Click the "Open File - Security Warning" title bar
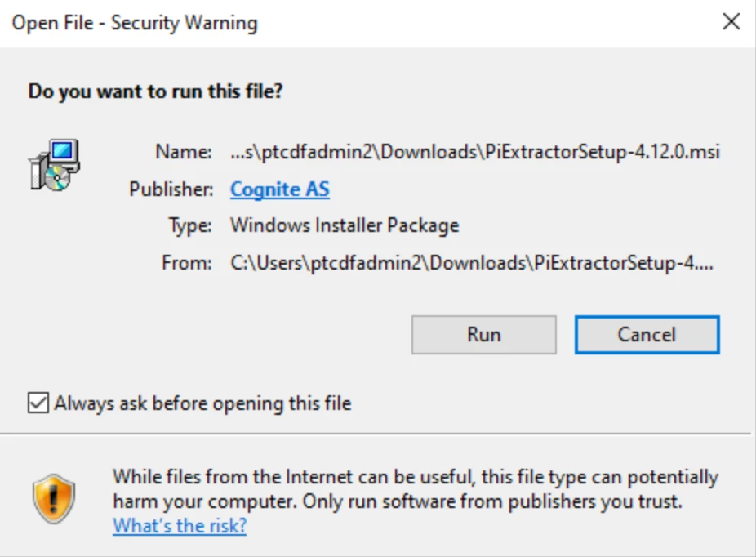The image size is (756, 557). click(x=327, y=22)
